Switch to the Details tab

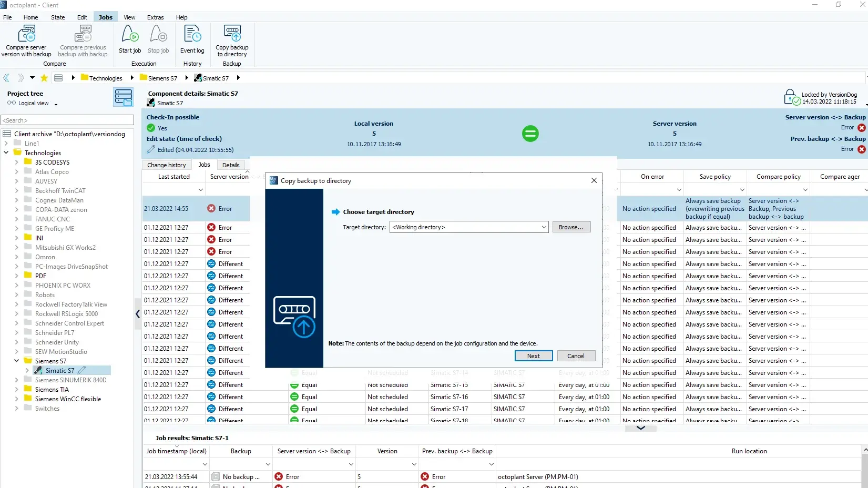tap(231, 165)
